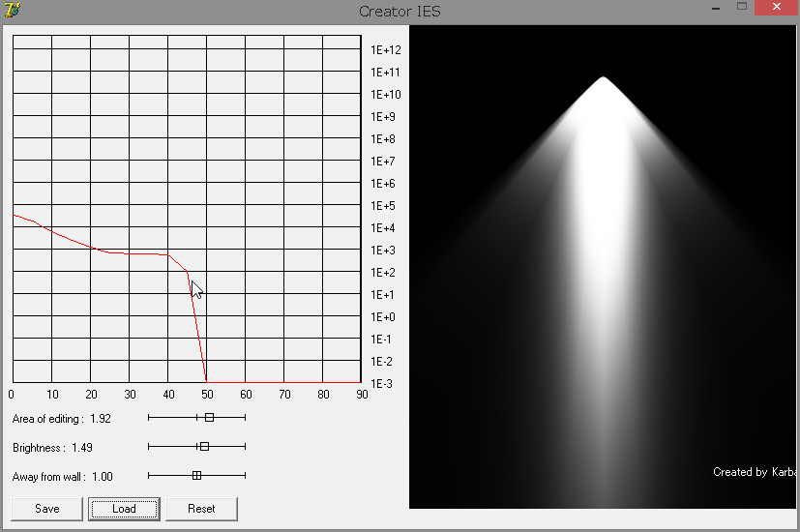Click the '30' angle axis label
Screen dimensions: 800x532
point(130,395)
